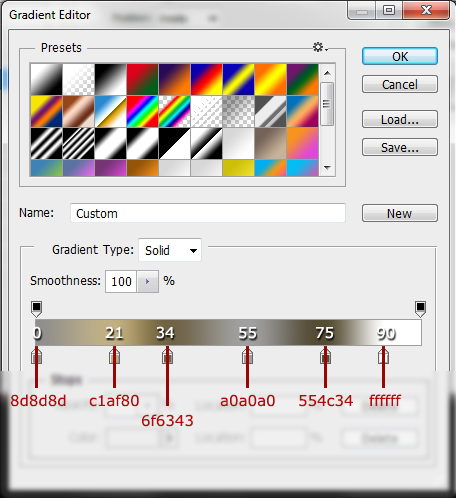Image resolution: width=456 pixels, height=498 pixels.
Task: Select the color stop at position 55
Action: tap(247, 356)
